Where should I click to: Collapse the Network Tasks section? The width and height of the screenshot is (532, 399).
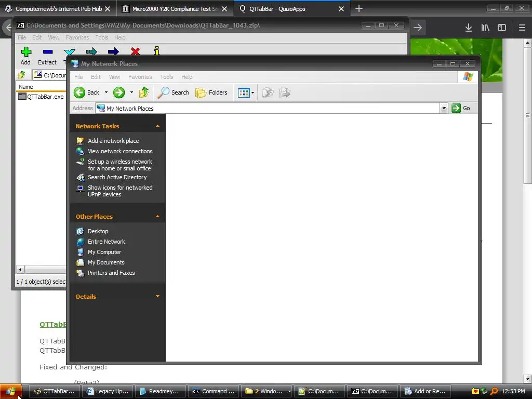tap(157, 126)
